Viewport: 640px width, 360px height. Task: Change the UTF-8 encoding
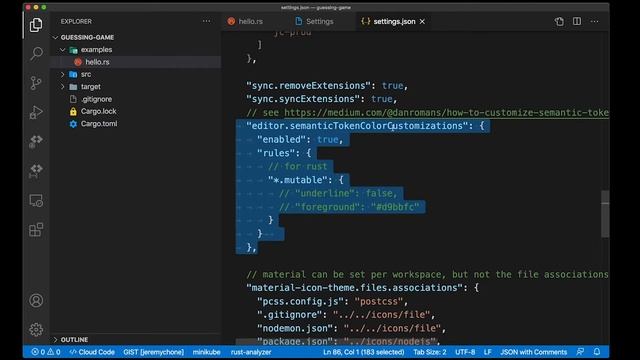coord(465,352)
